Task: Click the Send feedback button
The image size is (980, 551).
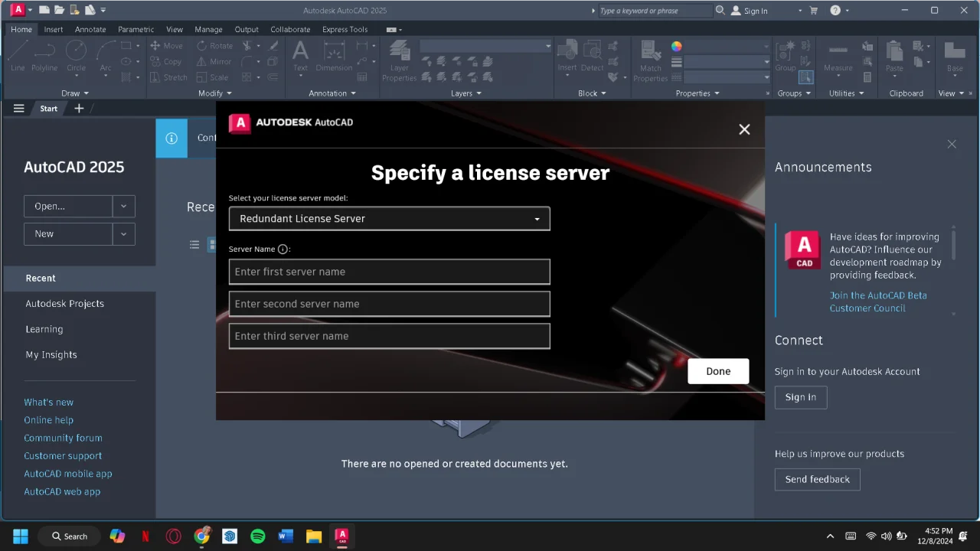Action: pyautogui.click(x=818, y=479)
